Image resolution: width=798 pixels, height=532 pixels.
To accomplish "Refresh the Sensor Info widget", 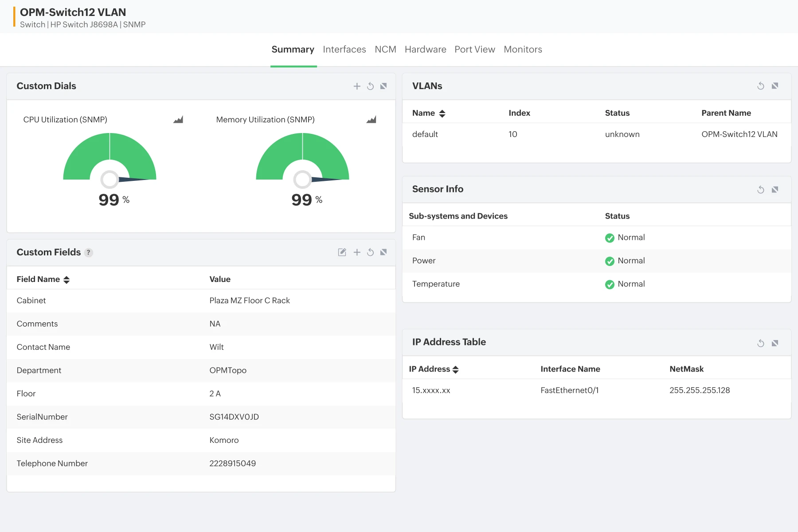I will (761, 190).
